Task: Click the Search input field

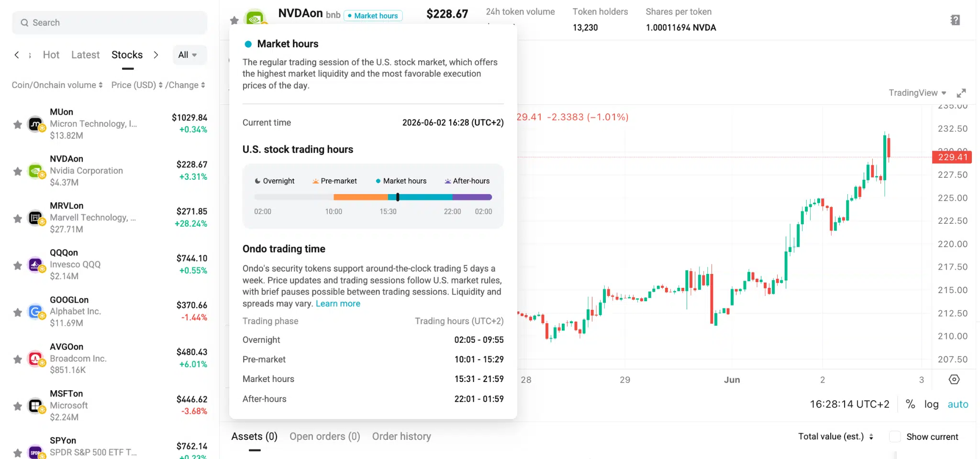Action: (110, 22)
